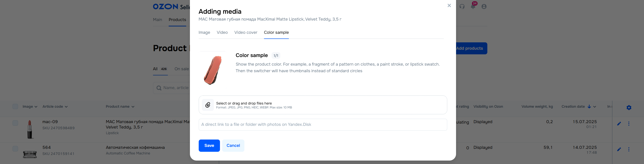The image size is (644, 164).
Task: Cancel adding media
Action: (x=233, y=145)
